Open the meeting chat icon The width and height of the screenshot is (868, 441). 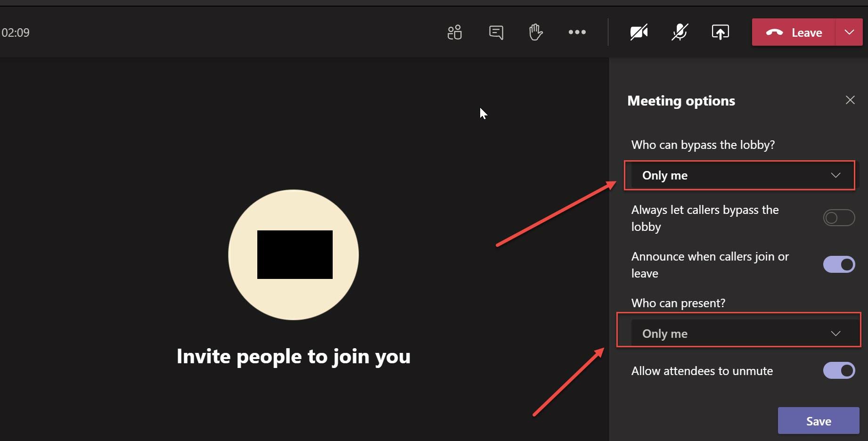pyautogui.click(x=496, y=33)
